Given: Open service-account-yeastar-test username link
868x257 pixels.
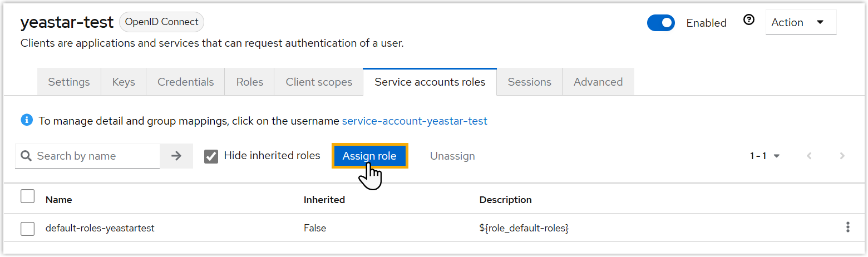Looking at the screenshot, I should pos(415,121).
